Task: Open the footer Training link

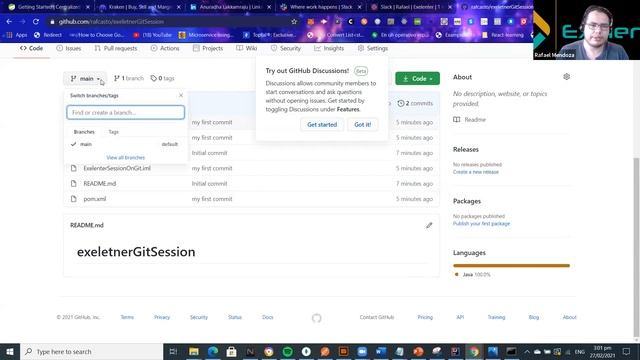Action: tap(496, 317)
